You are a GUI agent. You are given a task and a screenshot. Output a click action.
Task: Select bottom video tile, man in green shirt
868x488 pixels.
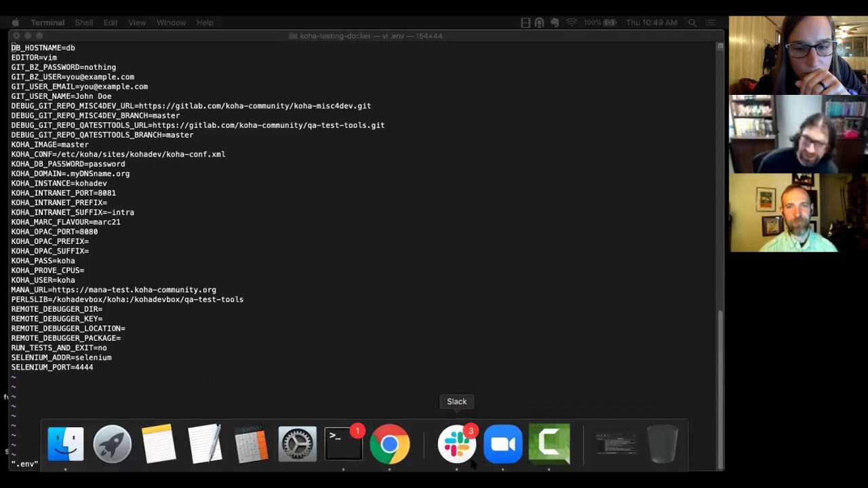tap(798, 213)
